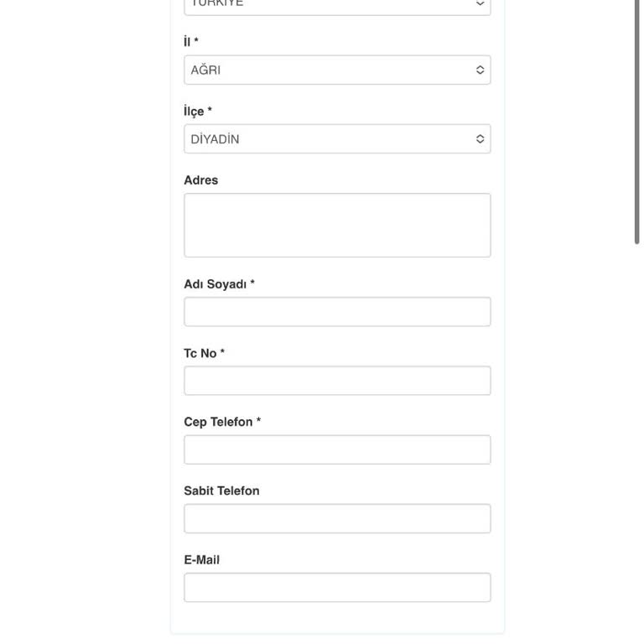This screenshot has height=644, width=644.
Task: Click into the Adı Soyadı field
Action: click(x=337, y=312)
